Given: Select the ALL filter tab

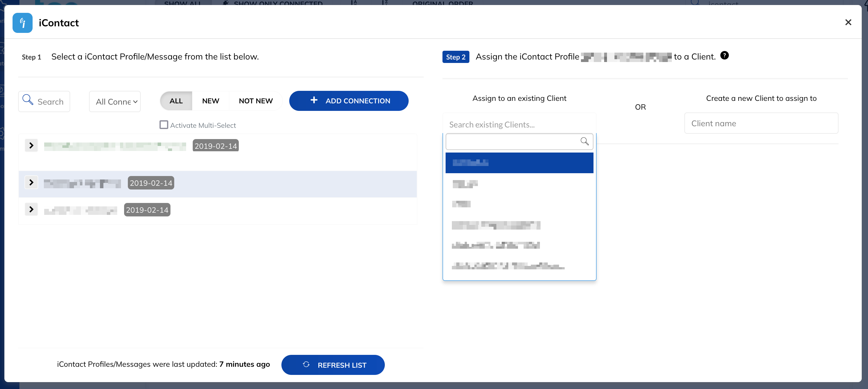Looking at the screenshot, I should 176,101.
